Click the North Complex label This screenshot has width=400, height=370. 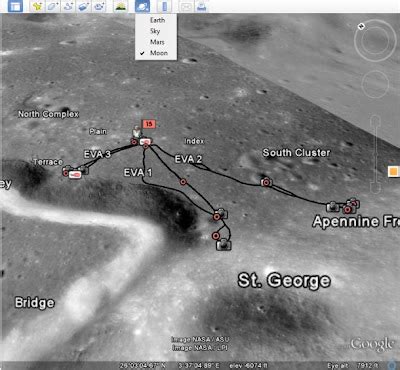click(48, 114)
